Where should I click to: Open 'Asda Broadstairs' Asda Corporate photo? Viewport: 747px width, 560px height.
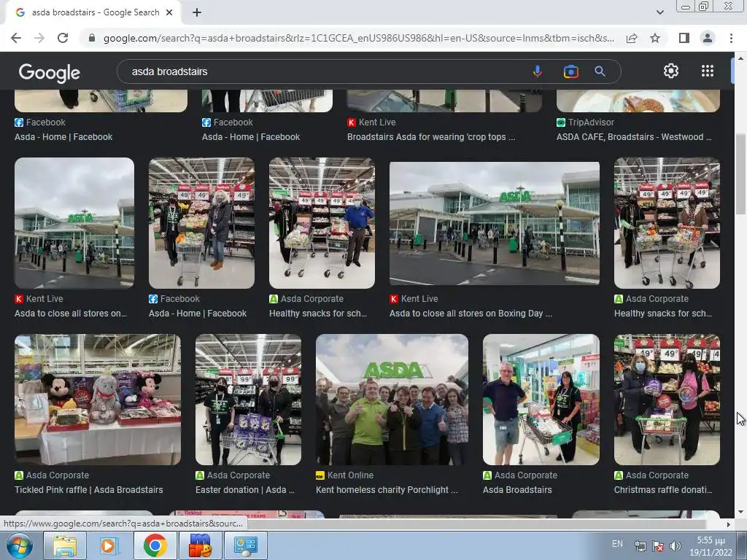pyautogui.click(x=541, y=399)
